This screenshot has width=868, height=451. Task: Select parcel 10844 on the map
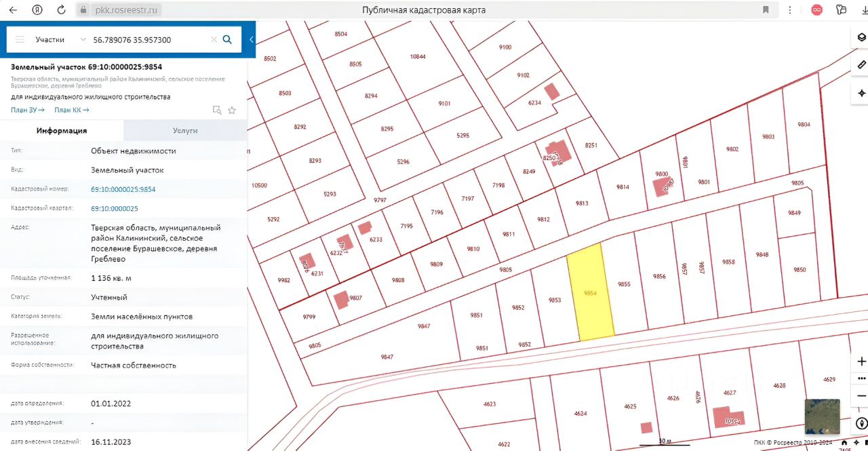[418, 56]
